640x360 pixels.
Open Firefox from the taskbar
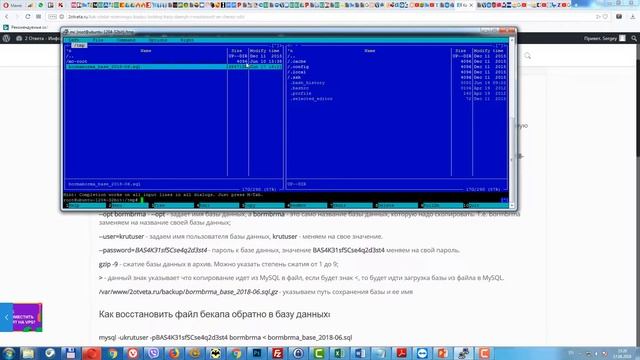pyautogui.click(x=174, y=353)
